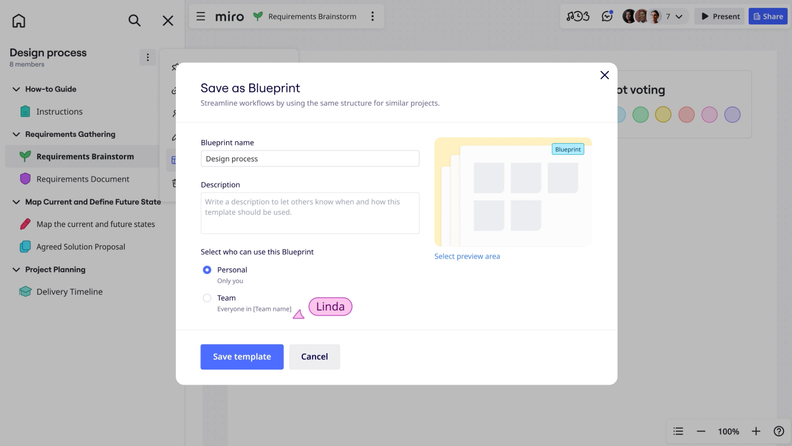Focus the Blueprint name input field
The height and width of the screenshot is (446, 792).
(x=310, y=159)
